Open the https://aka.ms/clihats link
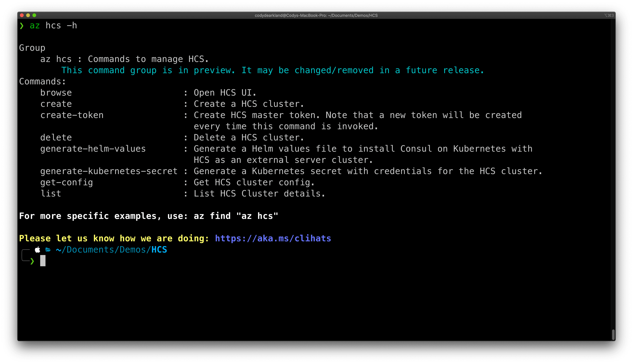The height and width of the screenshot is (364, 633). click(x=273, y=238)
